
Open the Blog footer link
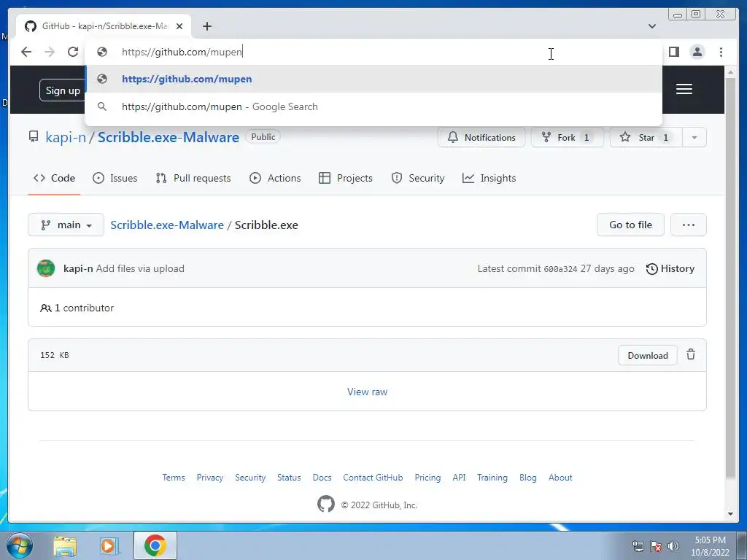click(x=528, y=478)
